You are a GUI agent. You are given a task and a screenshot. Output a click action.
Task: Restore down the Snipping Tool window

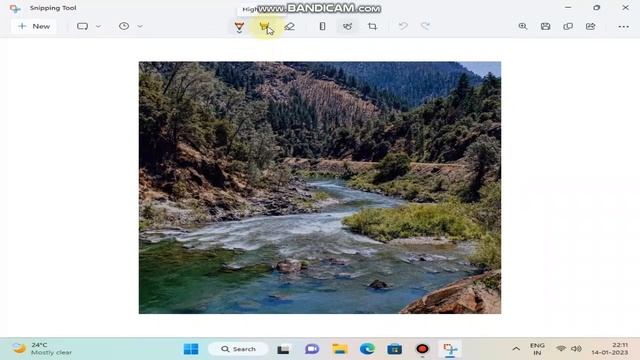[x=597, y=7]
